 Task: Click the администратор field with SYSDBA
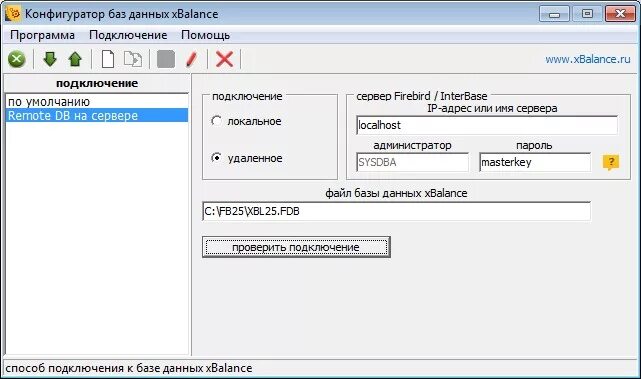click(412, 162)
